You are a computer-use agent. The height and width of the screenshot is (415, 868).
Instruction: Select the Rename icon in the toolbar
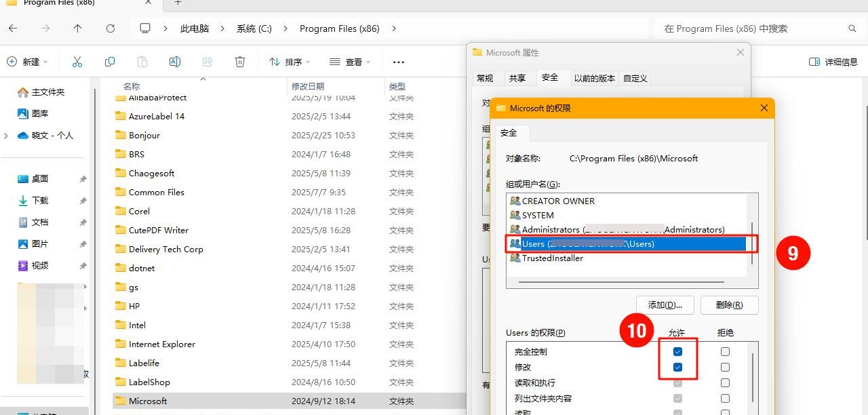click(174, 62)
